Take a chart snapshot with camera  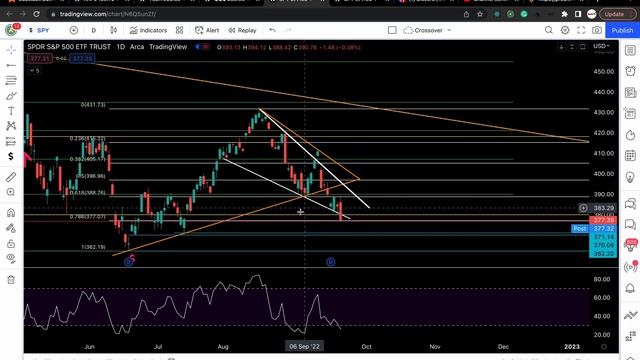tap(597, 30)
